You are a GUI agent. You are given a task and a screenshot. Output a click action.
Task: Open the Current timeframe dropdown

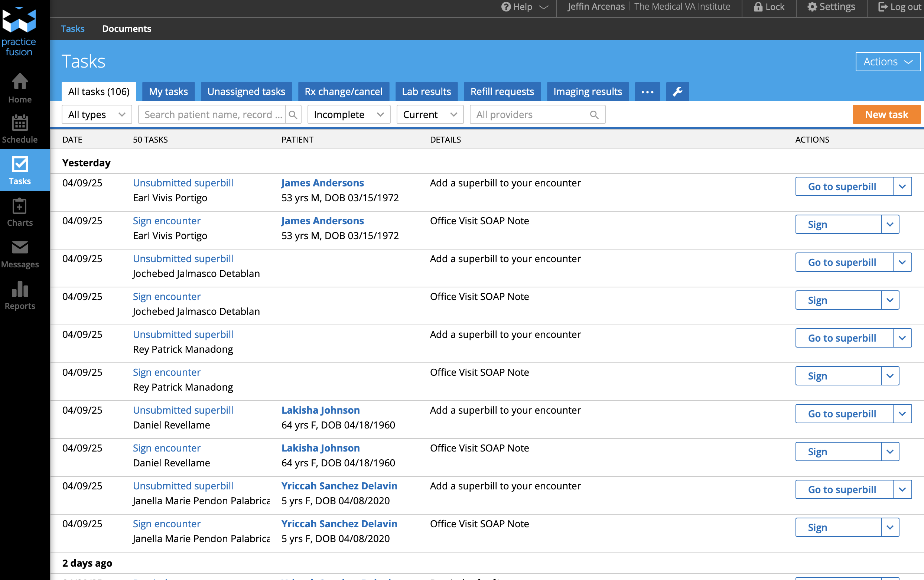tap(430, 115)
